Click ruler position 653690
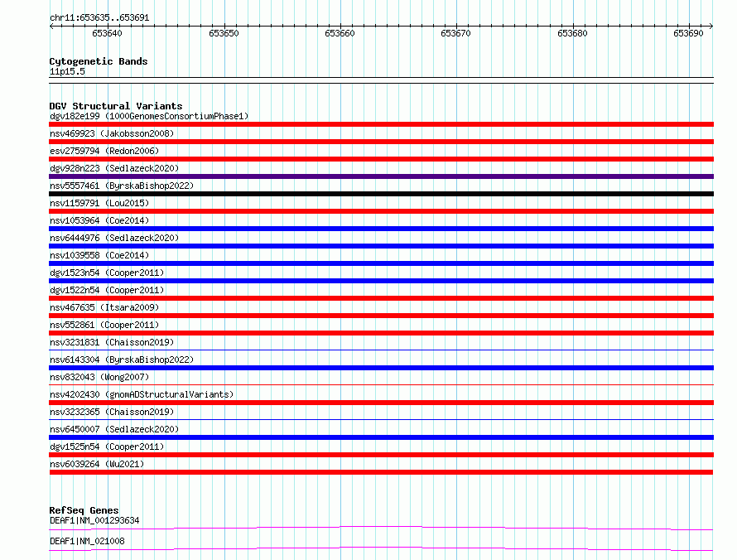This screenshot has width=737, height=560. pos(689,33)
